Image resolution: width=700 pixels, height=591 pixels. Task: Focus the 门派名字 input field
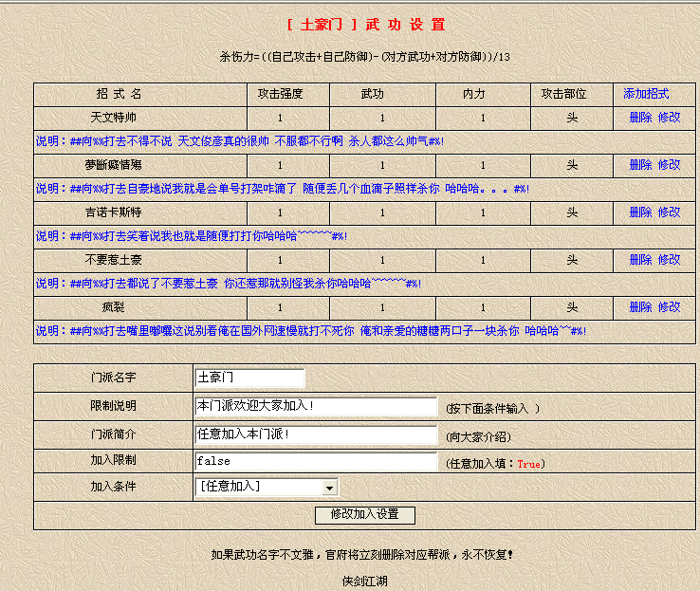249,378
